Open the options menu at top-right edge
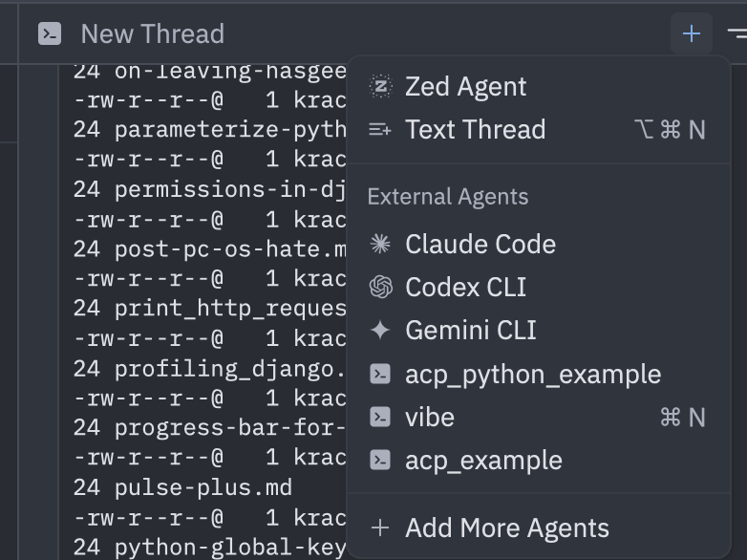Screen dimensions: 747x560 (736, 34)
